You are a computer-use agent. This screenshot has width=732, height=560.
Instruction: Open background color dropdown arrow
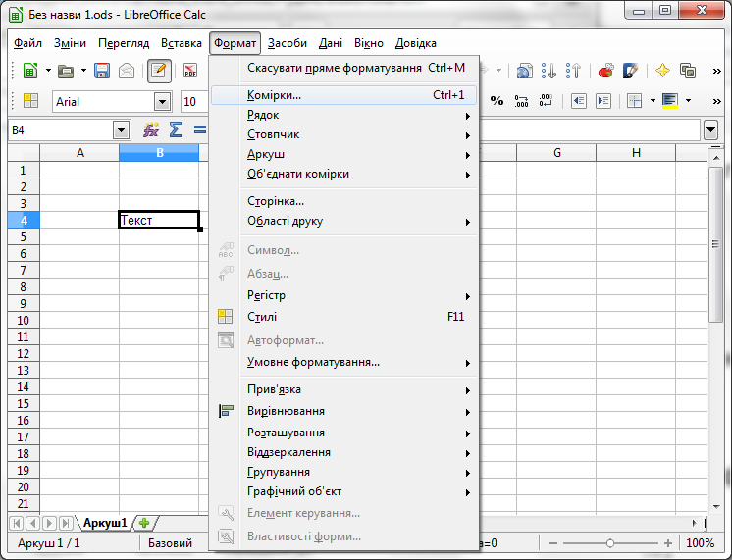(x=688, y=101)
